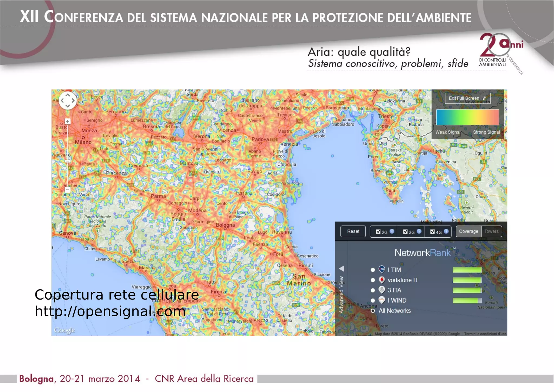Click the I TIM rank bar

click(467, 270)
